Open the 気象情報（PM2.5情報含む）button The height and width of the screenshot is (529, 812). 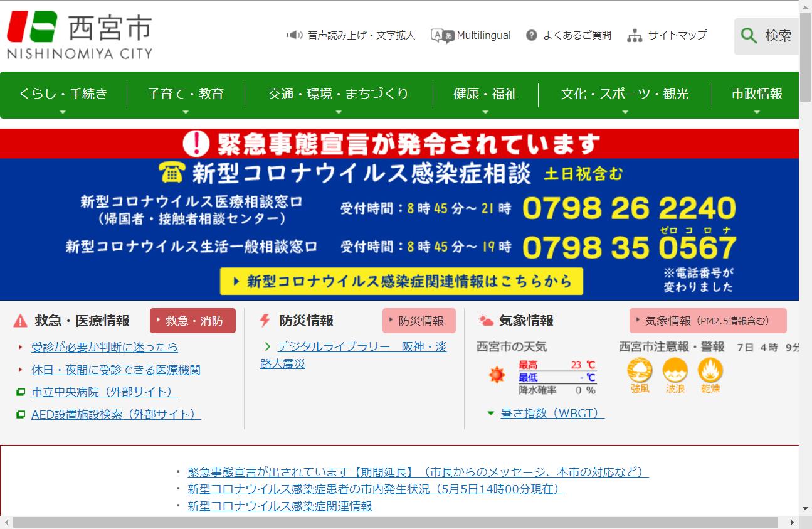[x=707, y=320]
